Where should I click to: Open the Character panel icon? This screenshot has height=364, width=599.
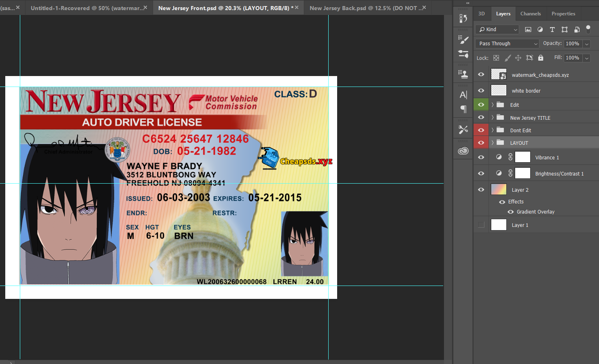[463, 95]
